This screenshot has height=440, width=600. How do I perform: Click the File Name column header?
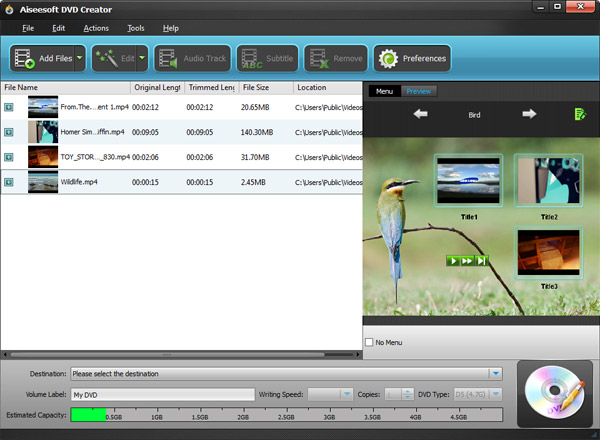[66, 88]
